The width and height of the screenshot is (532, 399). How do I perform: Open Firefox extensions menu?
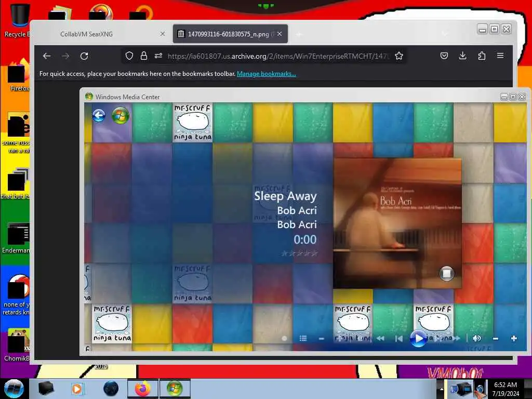coord(482,56)
